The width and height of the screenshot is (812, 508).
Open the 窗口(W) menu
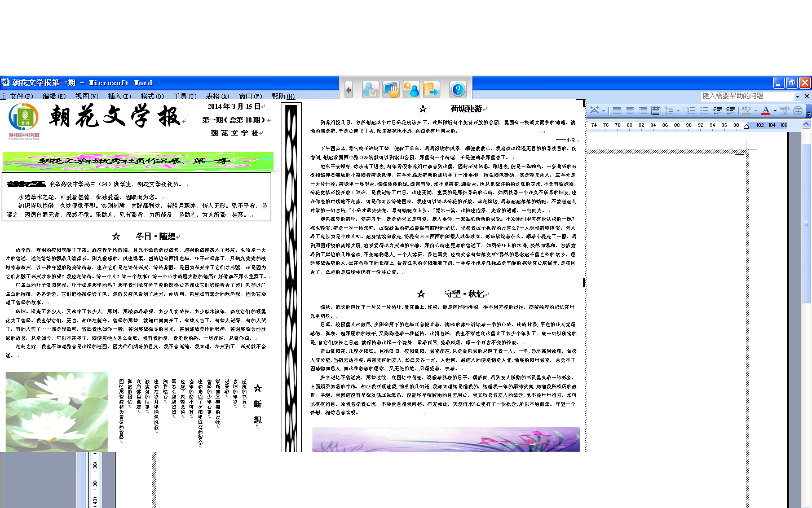(250, 96)
